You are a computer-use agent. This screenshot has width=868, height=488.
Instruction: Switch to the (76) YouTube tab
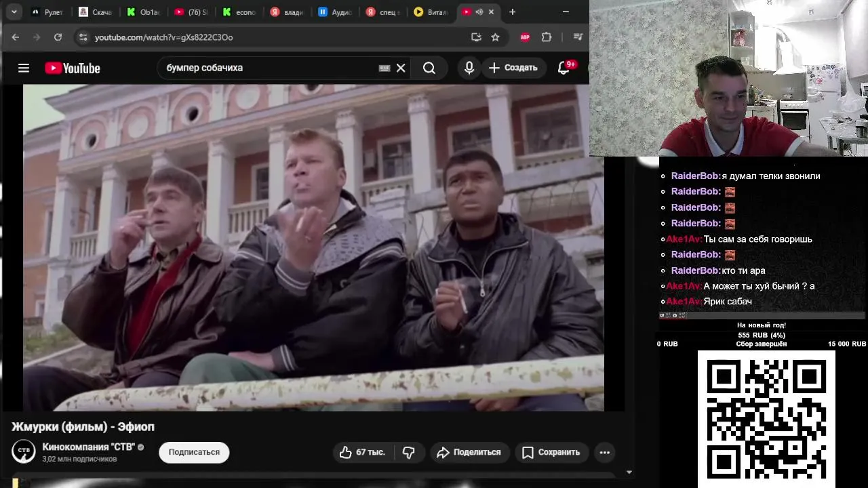[191, 12]
